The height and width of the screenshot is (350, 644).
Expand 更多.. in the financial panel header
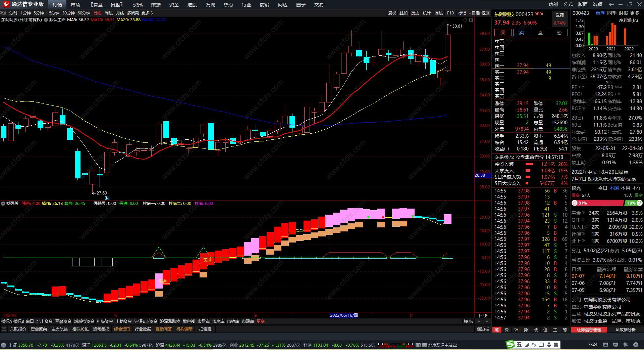pyautogui.click(x=636, y=13)
